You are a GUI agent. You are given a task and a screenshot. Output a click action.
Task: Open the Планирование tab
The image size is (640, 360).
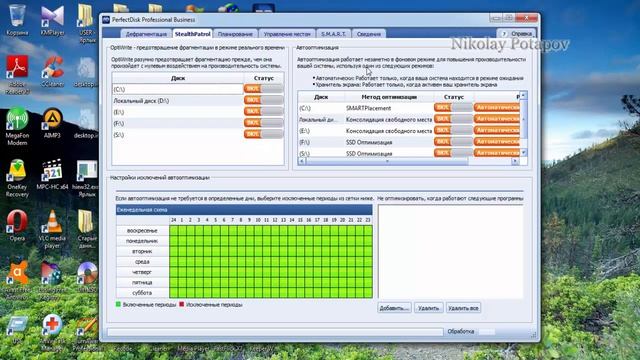click(235, 34)
